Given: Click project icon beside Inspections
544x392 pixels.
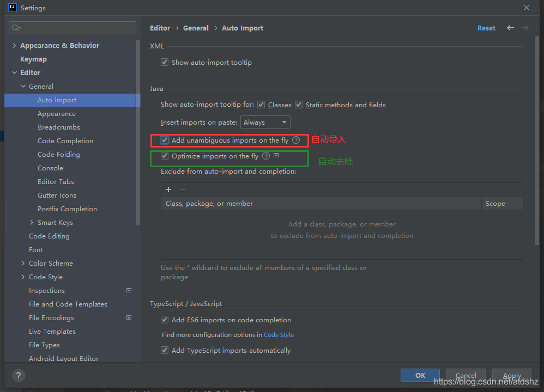Looking at the screenshot, I should (x=129, y=290).
